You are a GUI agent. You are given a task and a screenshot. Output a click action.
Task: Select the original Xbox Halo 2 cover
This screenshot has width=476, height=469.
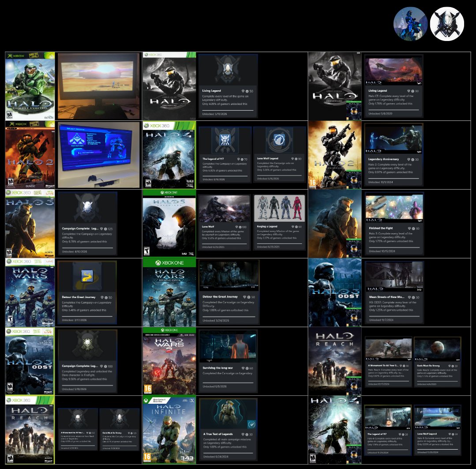[30, 155]
